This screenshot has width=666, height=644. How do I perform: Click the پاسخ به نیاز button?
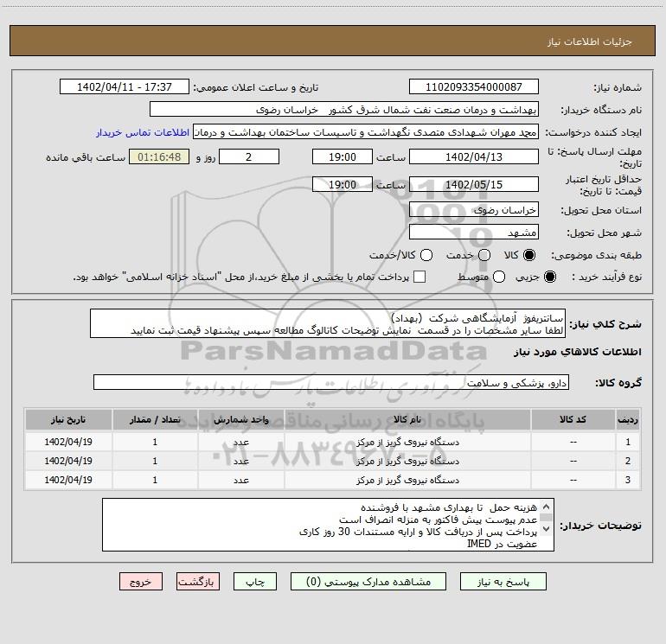click(503, 582)
